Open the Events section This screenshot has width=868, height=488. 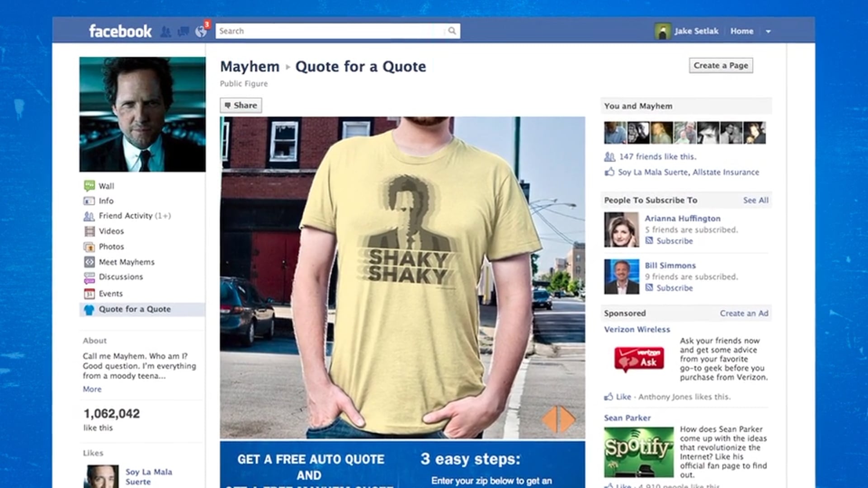pos(111,294)
